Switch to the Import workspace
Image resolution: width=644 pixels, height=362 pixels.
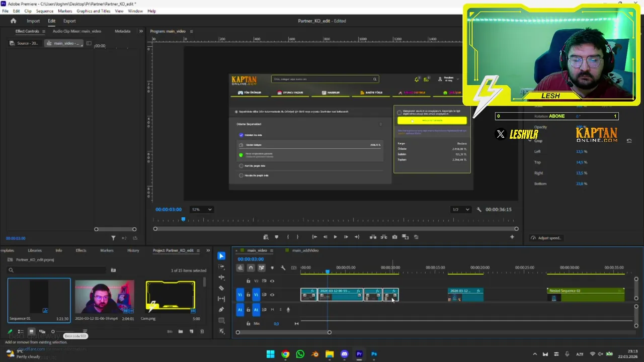(x=33, y=21)
